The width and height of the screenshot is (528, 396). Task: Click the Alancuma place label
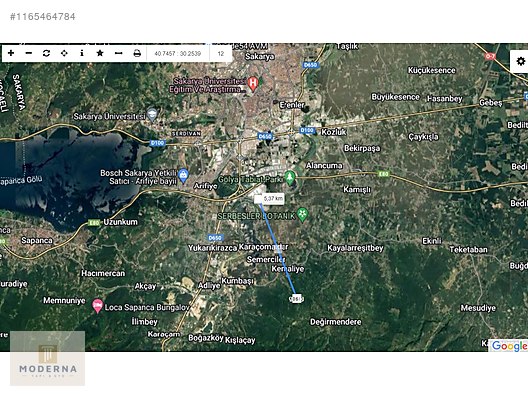(x=324, y=165)
